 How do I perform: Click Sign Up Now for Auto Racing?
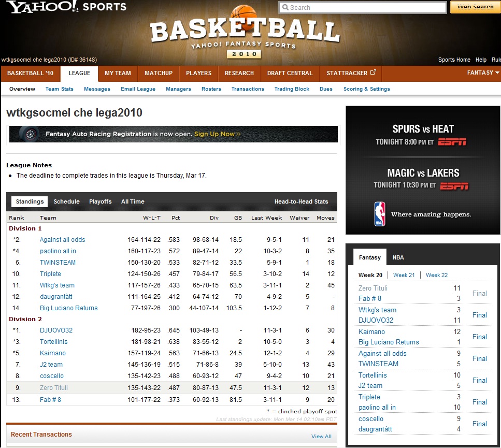point(217,134)
